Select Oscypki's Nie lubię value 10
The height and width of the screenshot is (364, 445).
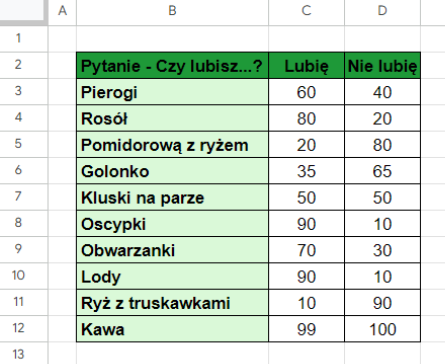(382, 223)
